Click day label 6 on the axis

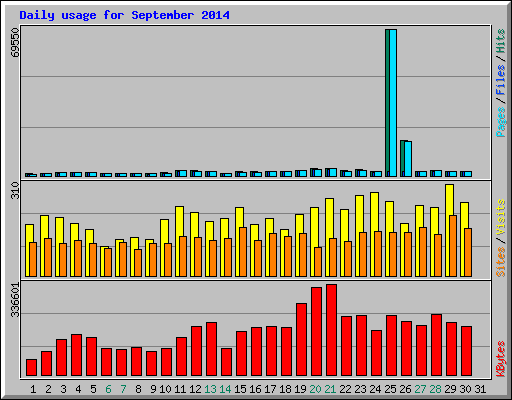tap(108, 389)
